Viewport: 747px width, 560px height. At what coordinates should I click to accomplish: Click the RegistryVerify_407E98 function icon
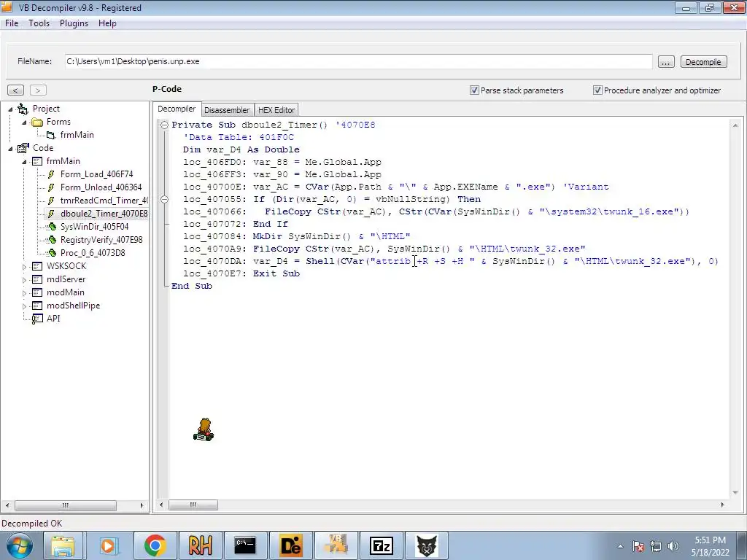[52, 240]
